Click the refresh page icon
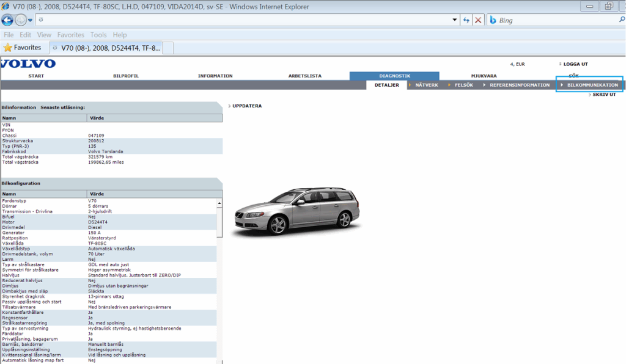 coord(466,20)
